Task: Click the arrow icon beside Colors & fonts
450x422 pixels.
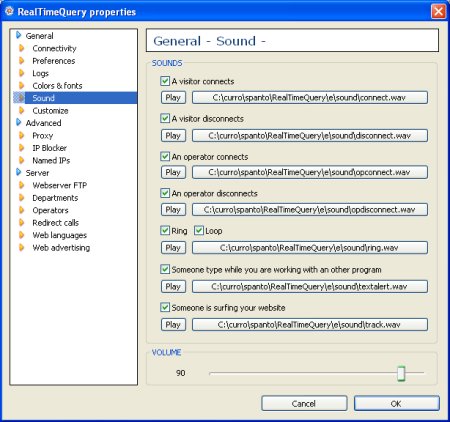Action: [22, 86]
